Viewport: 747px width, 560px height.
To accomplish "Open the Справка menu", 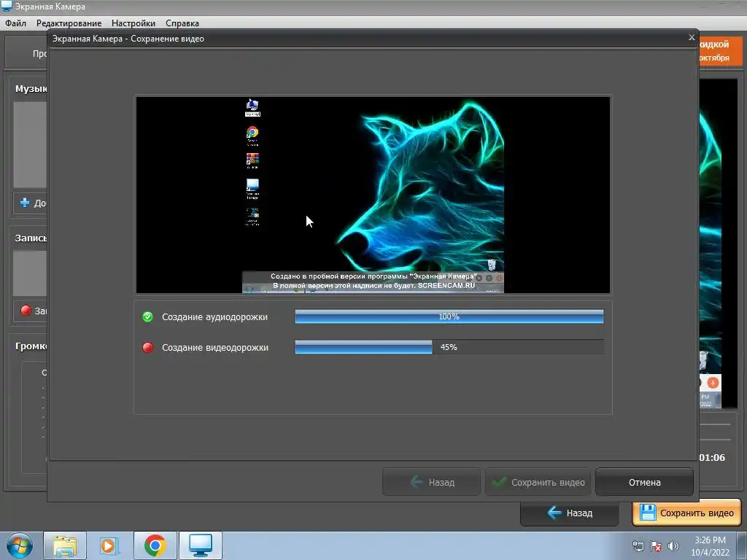I will (x=182, y=23).
